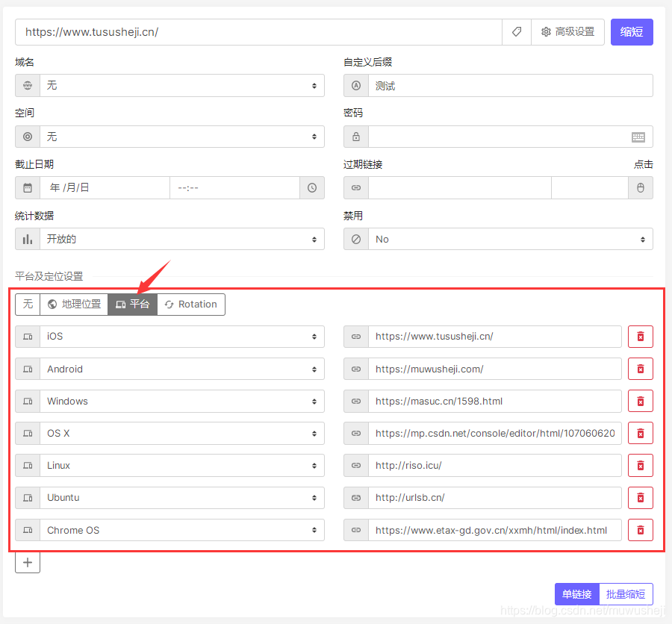Click the keyboard icon in the password field
This screenshot has height=624, width=672.
(x=638, y=137)
